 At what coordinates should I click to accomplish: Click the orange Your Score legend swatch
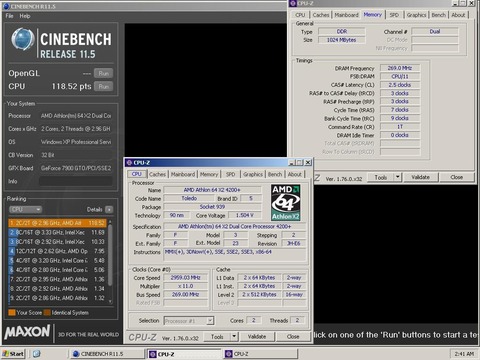[x=12, y=312]
